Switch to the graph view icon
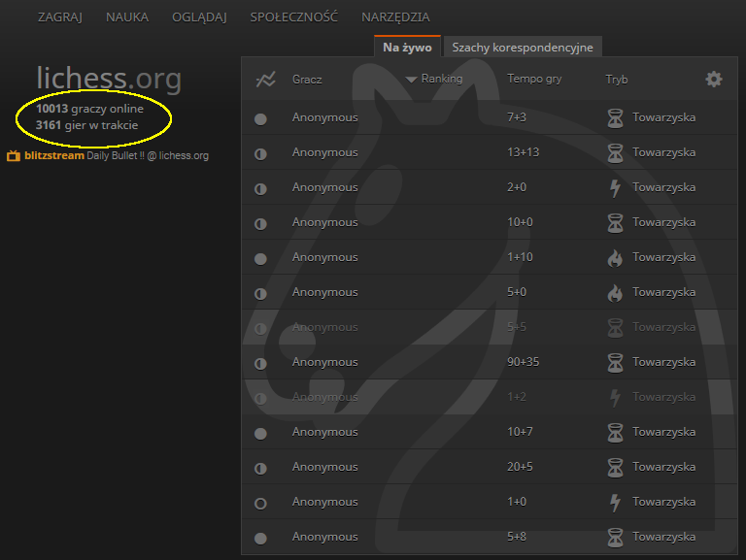Viewport: 746px width, 560px height. pyautogui.click(x=265, y=80)
